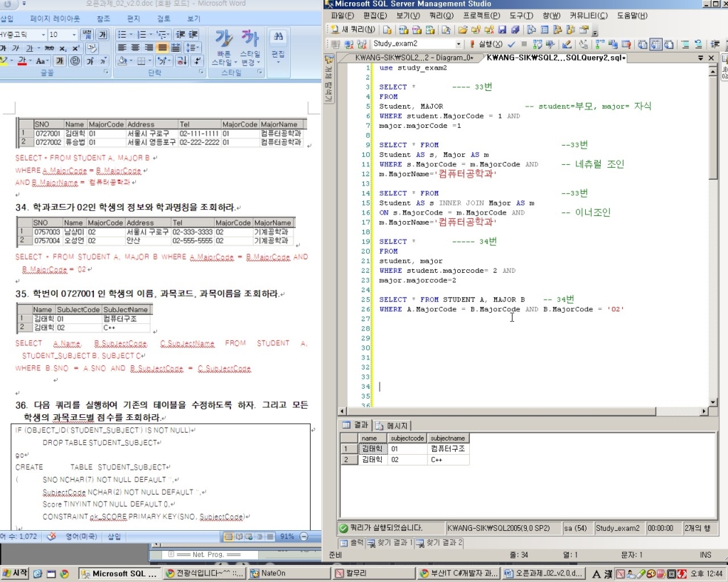
Task: Click the Clear Formatting eraser icon in Word
Action: [92, 48]
